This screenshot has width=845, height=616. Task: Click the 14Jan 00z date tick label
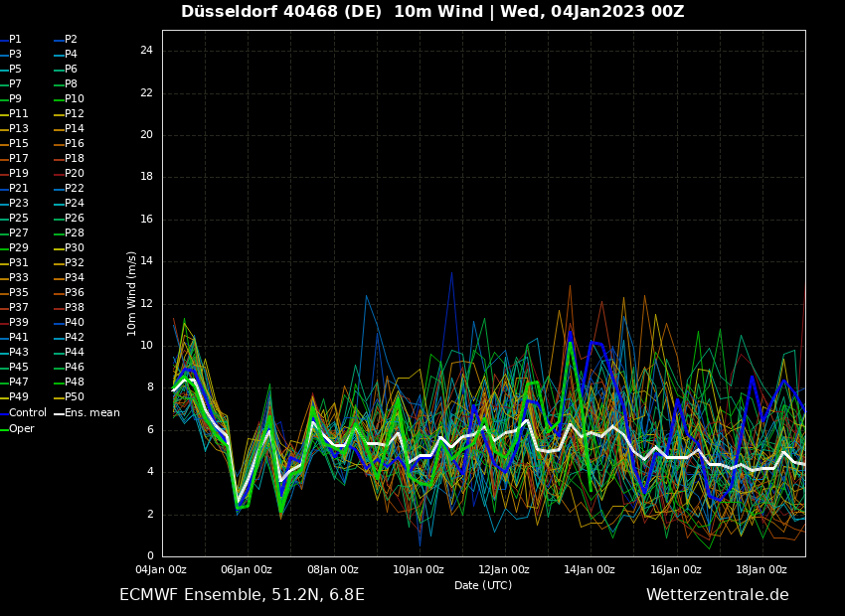(x=591, y=569)
